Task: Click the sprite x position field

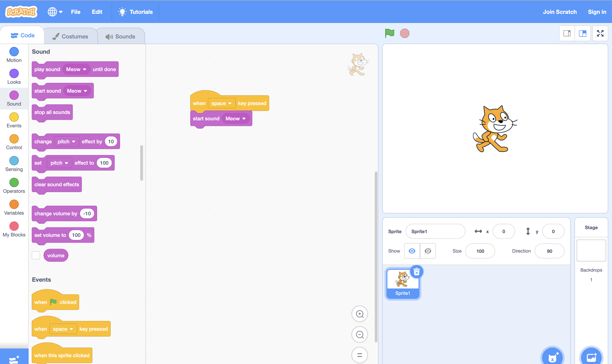Action: [504, 231]
